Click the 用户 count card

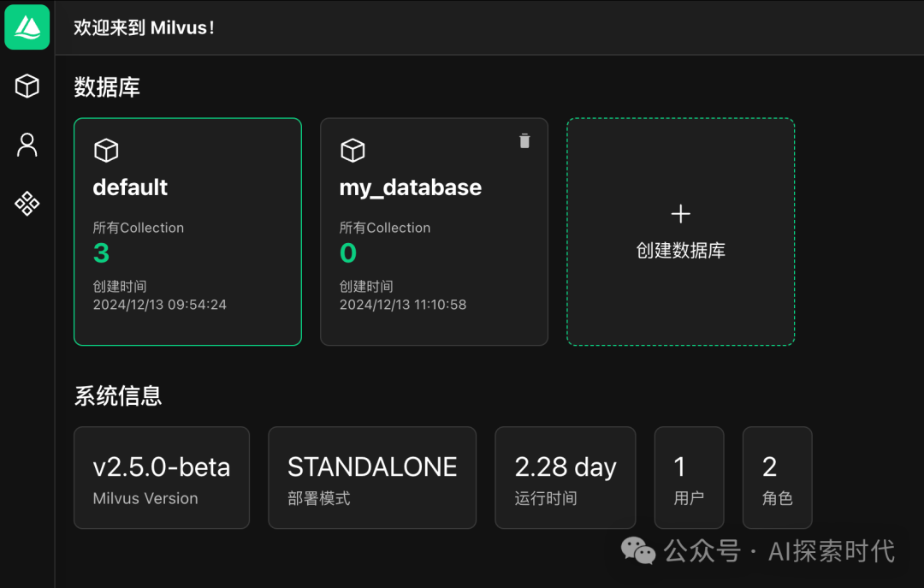point(689,478)
